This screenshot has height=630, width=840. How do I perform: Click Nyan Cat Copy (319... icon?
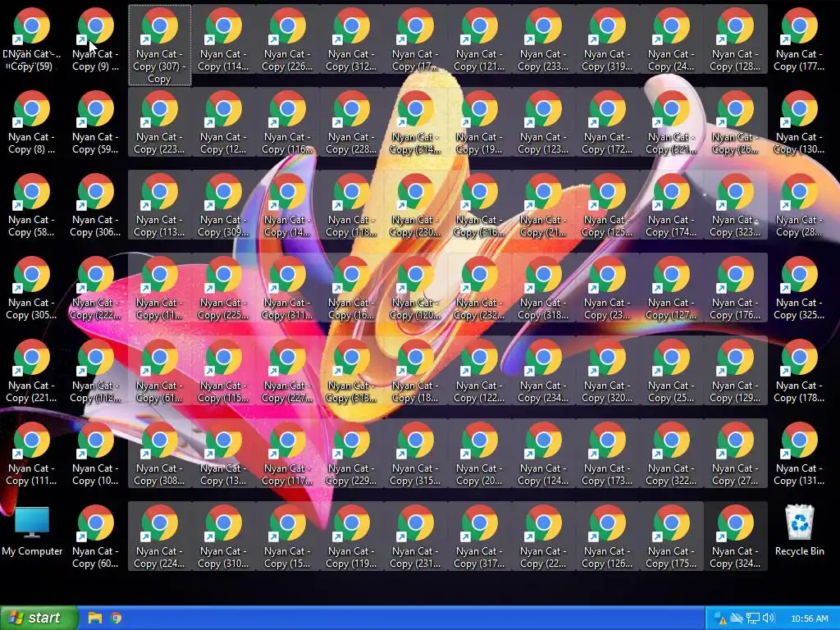(607, 39)
